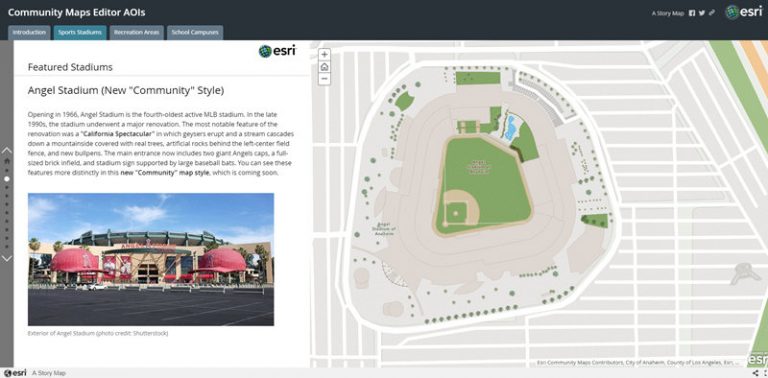Image resolution: width=768 pixels, height=378 pixels.
Task: Click the baseball field on the map
Action: coord(482,186)
